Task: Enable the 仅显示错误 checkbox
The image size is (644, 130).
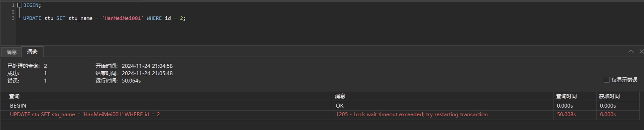Action: point(607,80)
